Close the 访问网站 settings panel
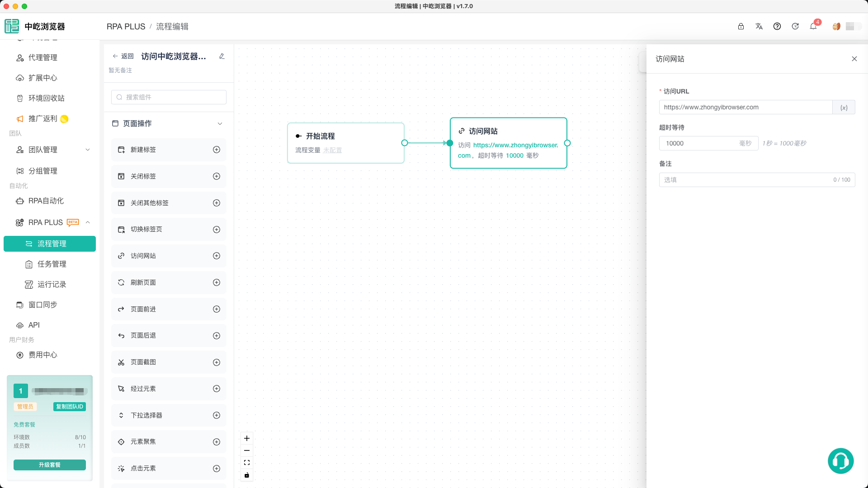Screen dimensions: 868x488 (x=854, y=59)
